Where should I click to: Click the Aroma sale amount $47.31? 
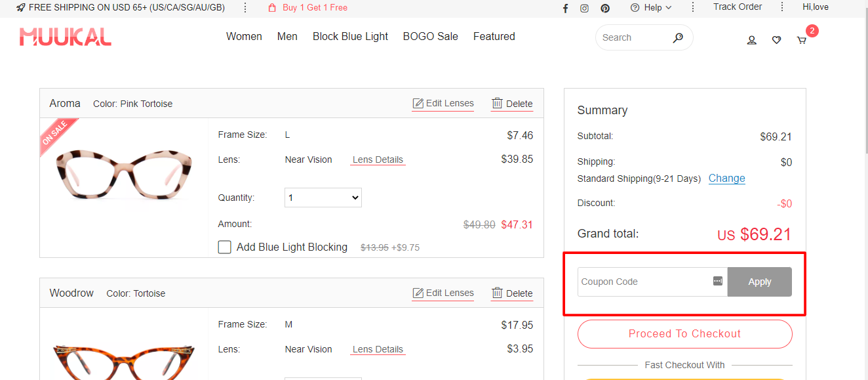pyautogui.click(x=517, y=224)
